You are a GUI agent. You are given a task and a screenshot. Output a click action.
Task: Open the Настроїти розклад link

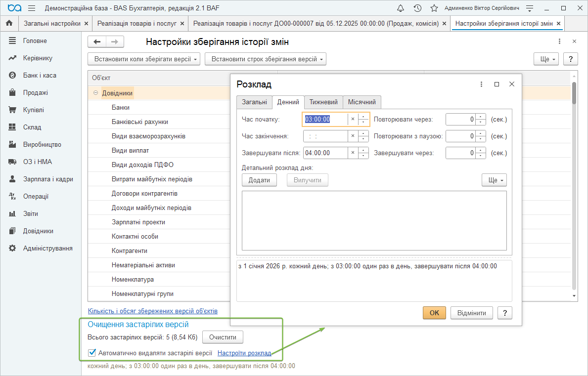point(244,353)
